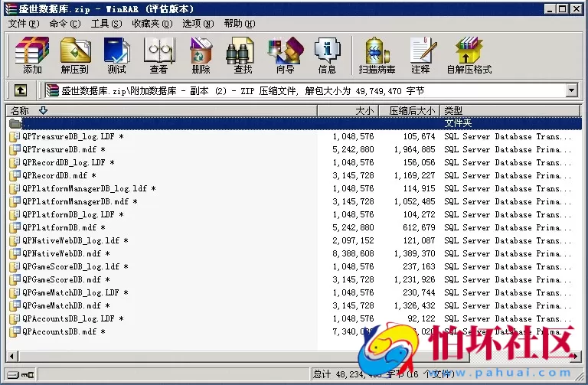The width and height of the screenshot is (588, 385).
Task: Click the QPAccountsDB_log.LDF file icon
Action: click(x=15, y=318)
